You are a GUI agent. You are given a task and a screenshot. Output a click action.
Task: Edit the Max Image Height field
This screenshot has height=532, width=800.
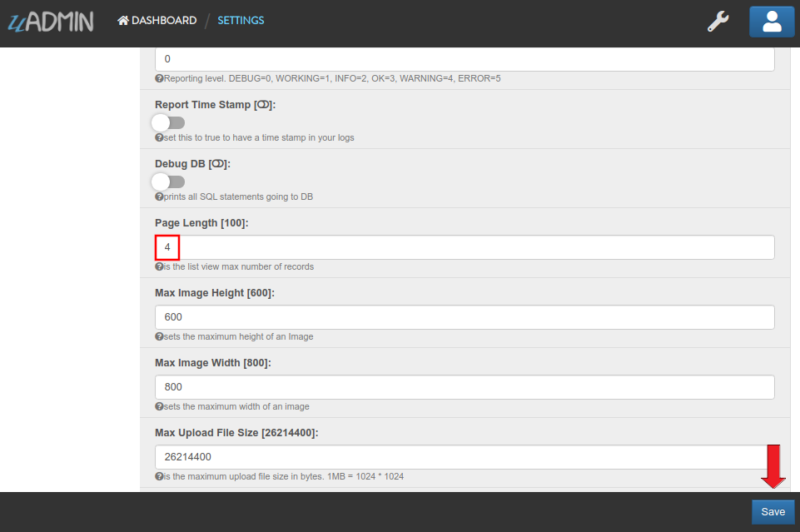[x=465, y=317]
